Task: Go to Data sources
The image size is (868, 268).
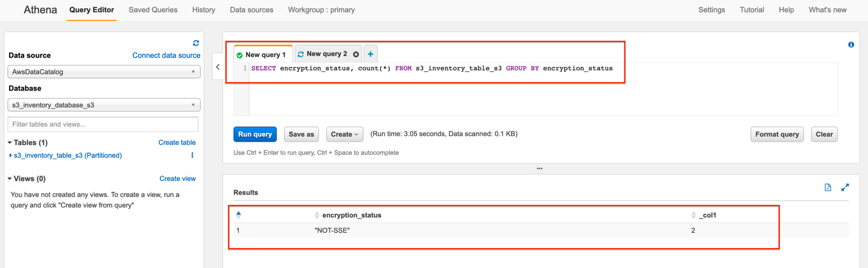Action: pyautogui.click(x=251, y=10)
